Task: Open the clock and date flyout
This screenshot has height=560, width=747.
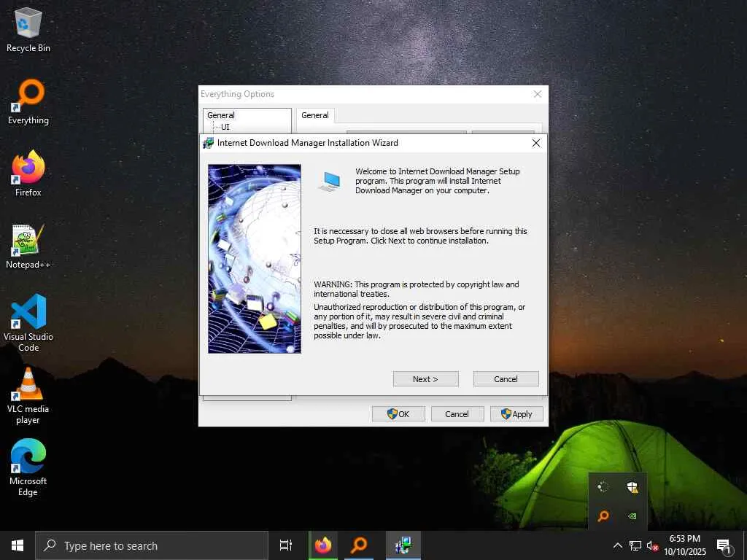Action: tap(685, 545)
